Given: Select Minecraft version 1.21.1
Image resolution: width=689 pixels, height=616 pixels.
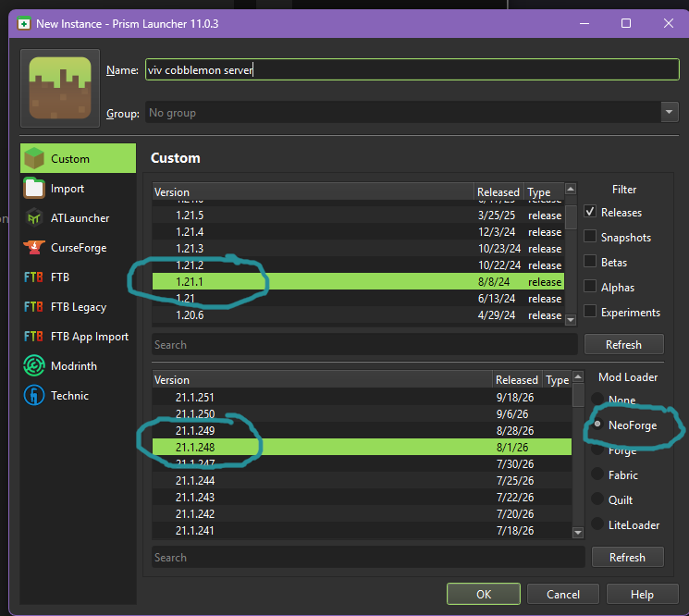Looking at the screenshot, I should [358, 281].
